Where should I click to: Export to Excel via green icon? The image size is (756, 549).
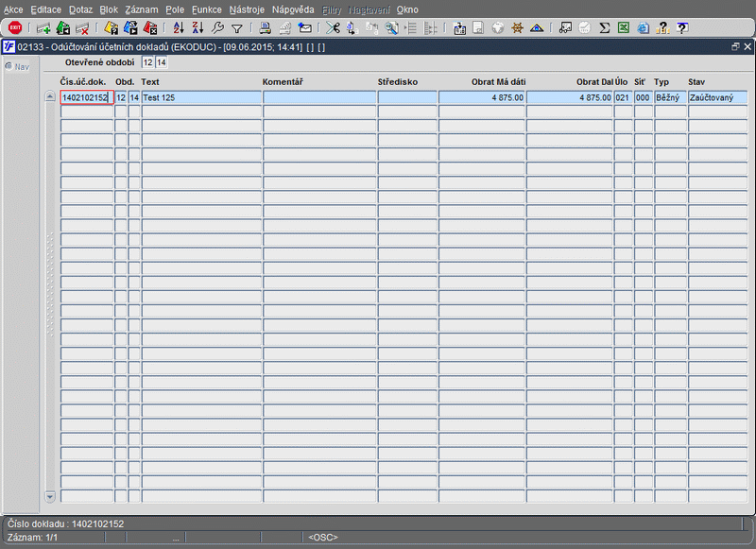tap(624, 28)
